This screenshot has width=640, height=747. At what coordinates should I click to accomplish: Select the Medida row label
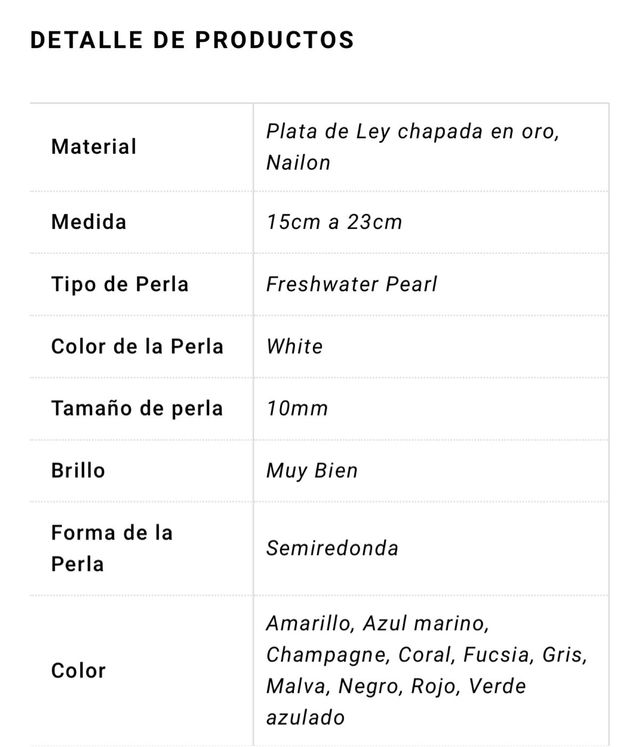pos(89,222)
